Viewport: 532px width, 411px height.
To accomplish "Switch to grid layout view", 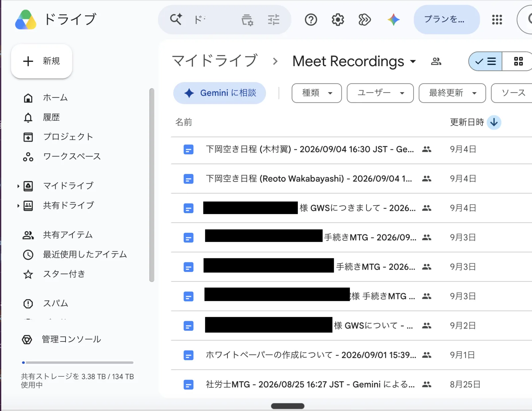I will coord(518,62).
